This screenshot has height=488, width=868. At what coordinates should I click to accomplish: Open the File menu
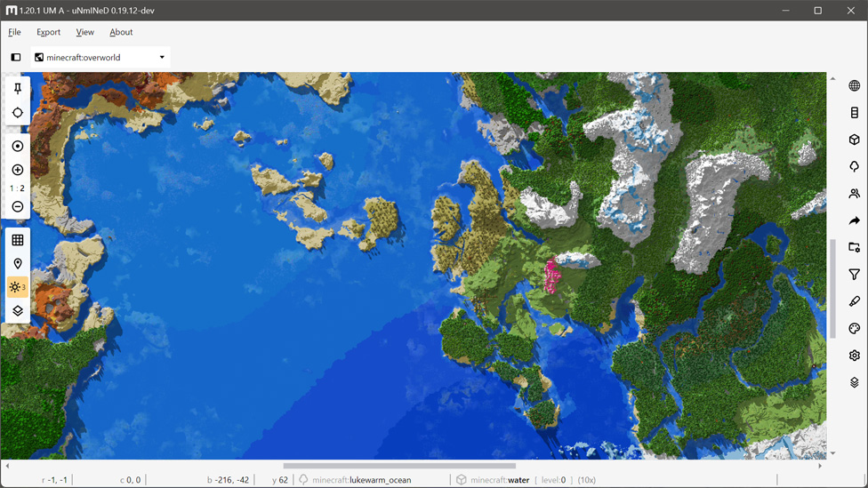point(14,32)
